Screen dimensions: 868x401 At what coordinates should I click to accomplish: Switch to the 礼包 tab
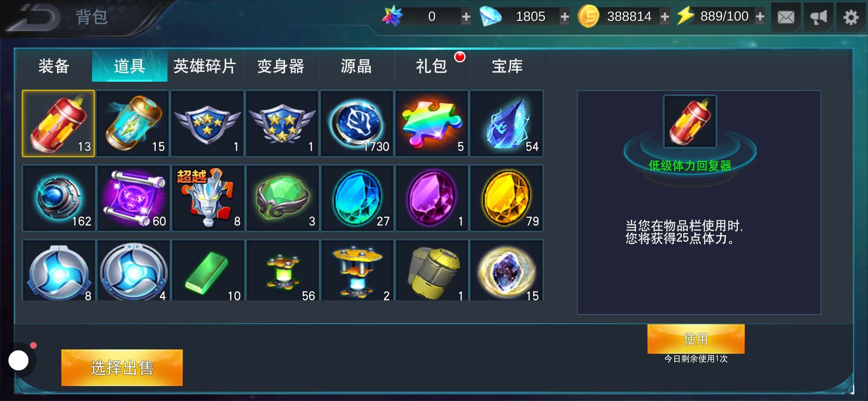tap(432, 66)
